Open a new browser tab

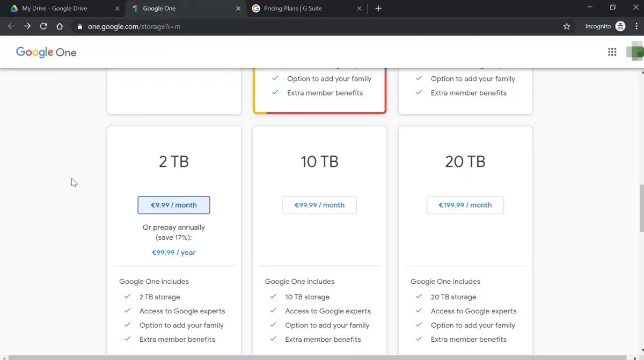click(378, 9)
